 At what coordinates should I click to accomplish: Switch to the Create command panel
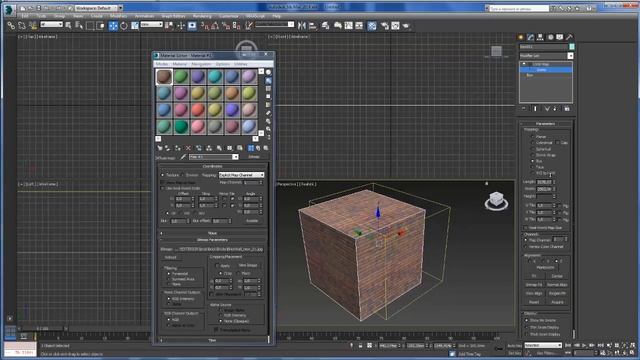coord(521,37)
